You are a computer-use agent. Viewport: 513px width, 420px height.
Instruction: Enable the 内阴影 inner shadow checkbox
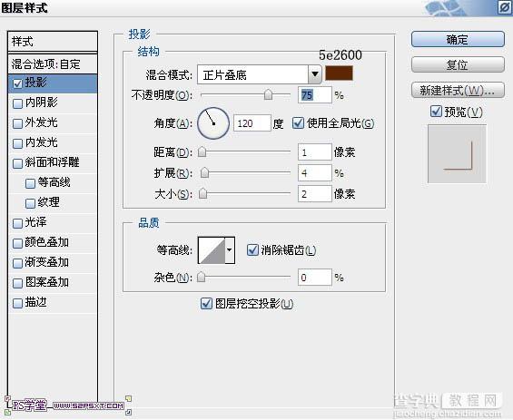pos(17,103)
